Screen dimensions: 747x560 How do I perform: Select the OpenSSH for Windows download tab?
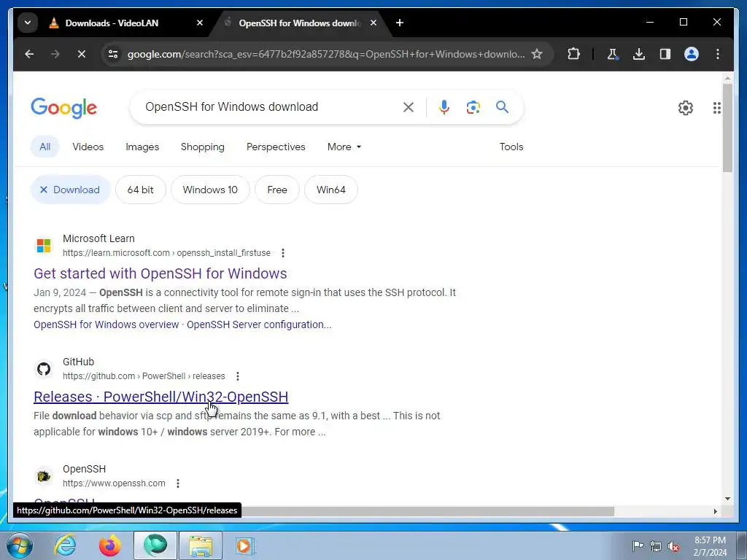pyautogui.click(x=300, y=23)
